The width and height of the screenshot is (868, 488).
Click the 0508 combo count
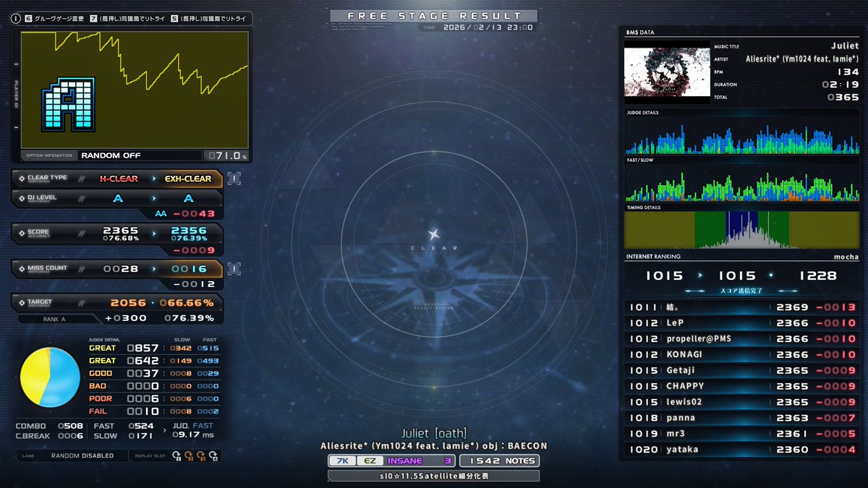pos(70,427)
